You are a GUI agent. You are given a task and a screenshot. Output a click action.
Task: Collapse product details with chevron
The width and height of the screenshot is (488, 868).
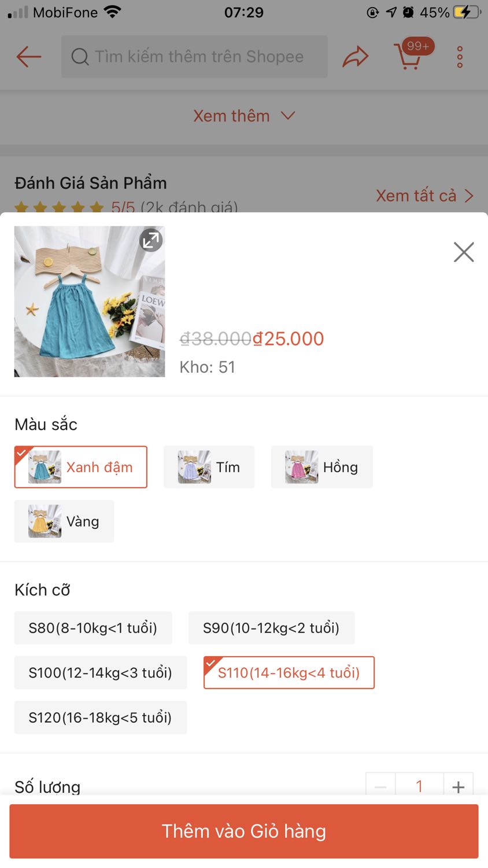pos(287,116)
